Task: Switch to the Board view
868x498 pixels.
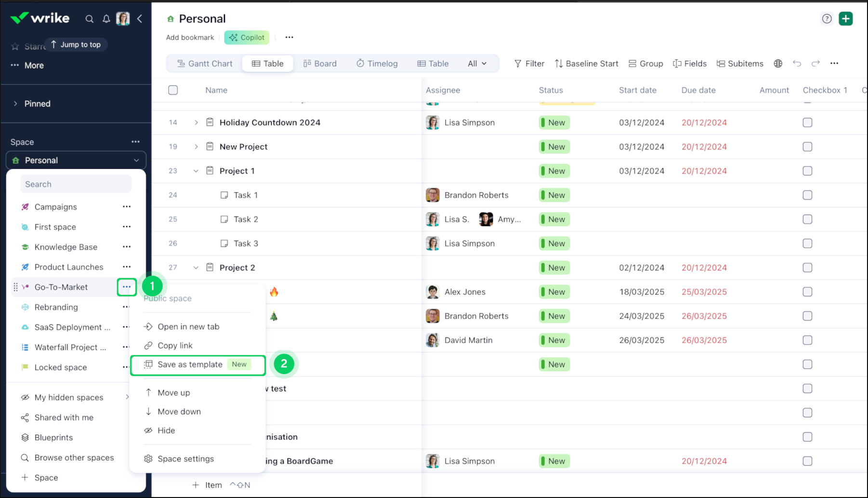Action: pyautogui.click(x=320, y=64)
